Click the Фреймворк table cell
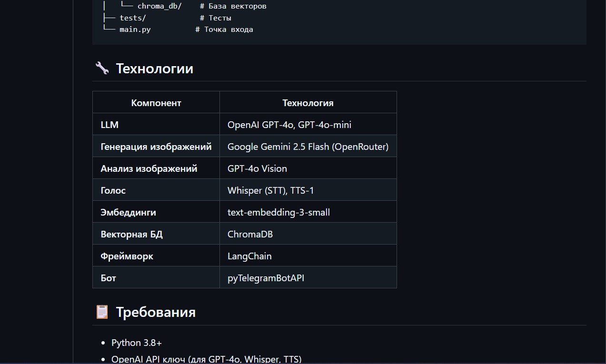The width and height of the screenshot is (606, 364). (x=156, y=256)
